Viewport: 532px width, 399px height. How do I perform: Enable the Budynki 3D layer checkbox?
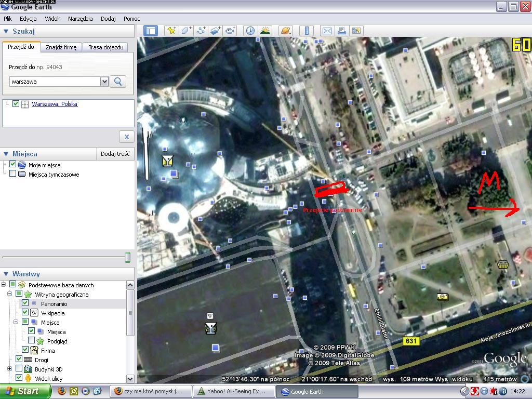[19, 369]
